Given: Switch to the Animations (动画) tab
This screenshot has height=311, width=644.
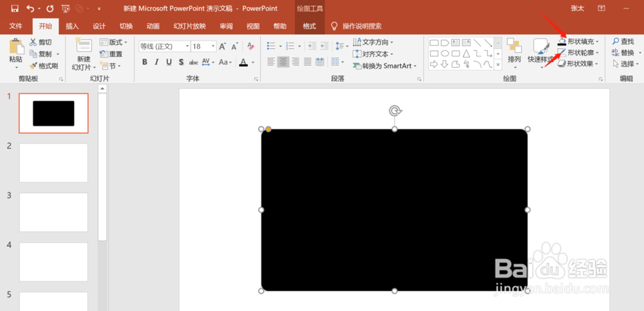Looking at the screenshot, I should pyautogui.click(x=153, y=26).
